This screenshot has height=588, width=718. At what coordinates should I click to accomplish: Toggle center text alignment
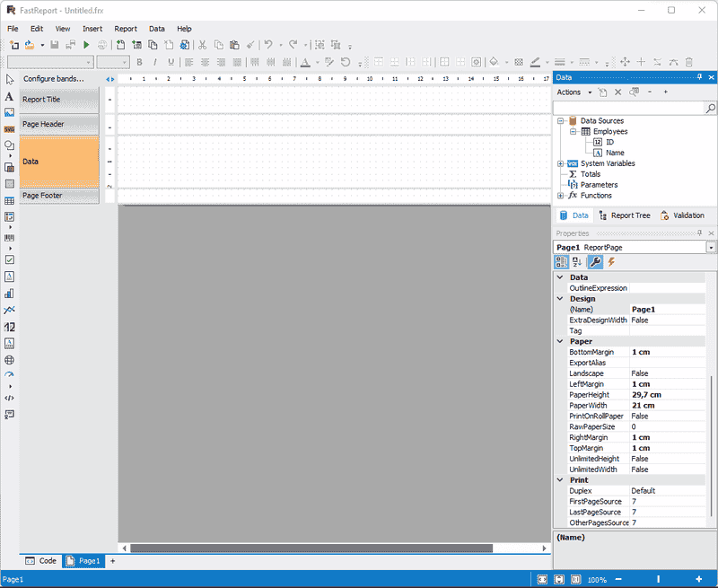[x=206, y=62]
